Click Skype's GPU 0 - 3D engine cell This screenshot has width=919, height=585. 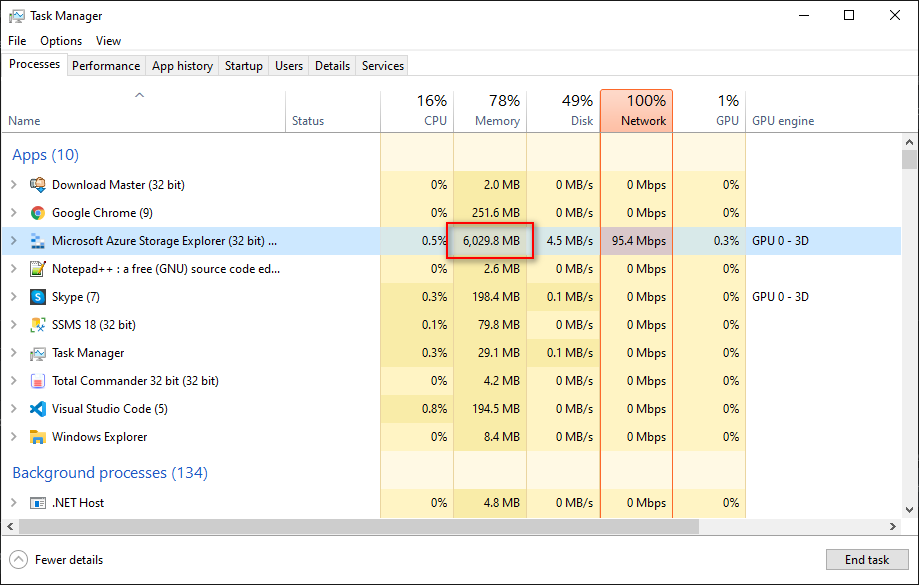[x=780, y=297]
